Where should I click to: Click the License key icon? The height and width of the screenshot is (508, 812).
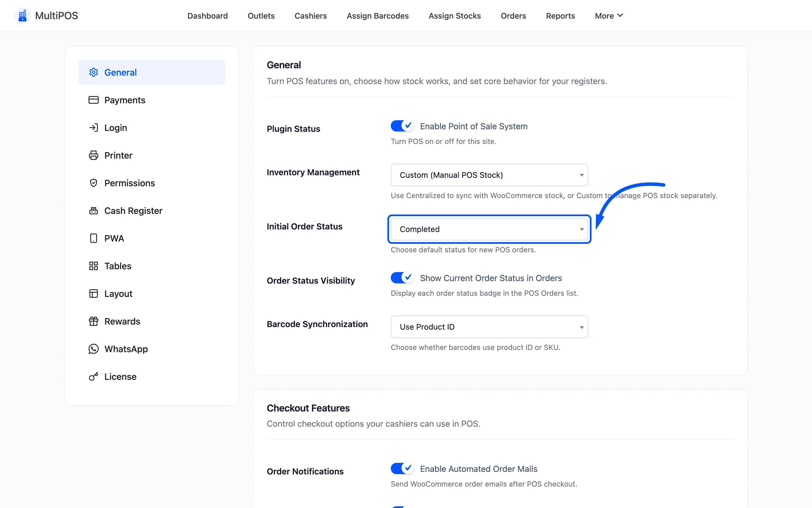(93, 376)
